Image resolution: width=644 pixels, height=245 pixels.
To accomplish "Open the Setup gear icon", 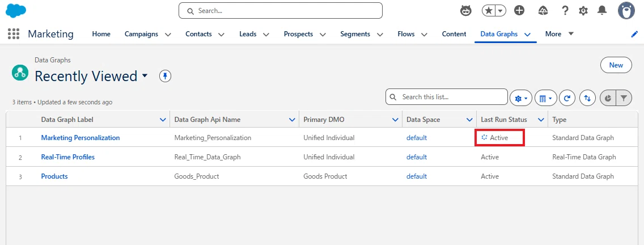I will (583, 11).
